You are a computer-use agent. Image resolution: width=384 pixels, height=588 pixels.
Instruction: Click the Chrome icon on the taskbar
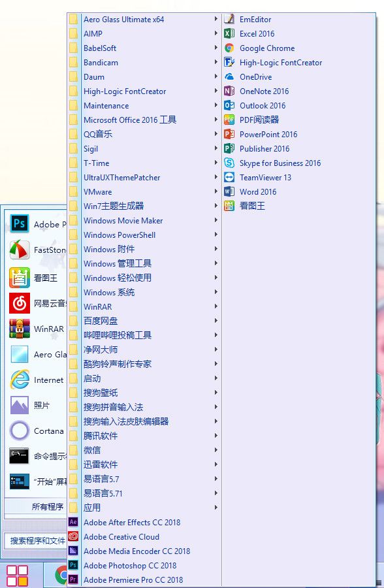61,575
